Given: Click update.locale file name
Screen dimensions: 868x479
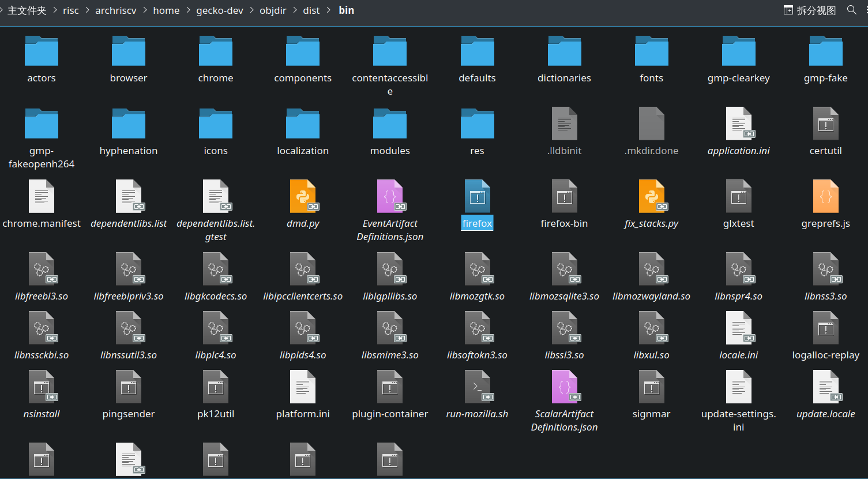Looking at the screenshot, I should coord(826,414).
